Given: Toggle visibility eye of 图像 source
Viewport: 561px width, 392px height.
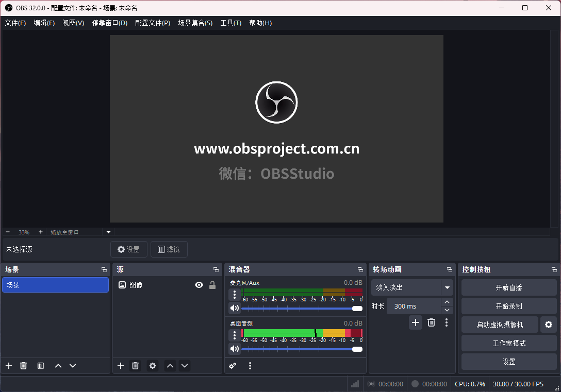Looking at the screenshot, I should point(199,285).
